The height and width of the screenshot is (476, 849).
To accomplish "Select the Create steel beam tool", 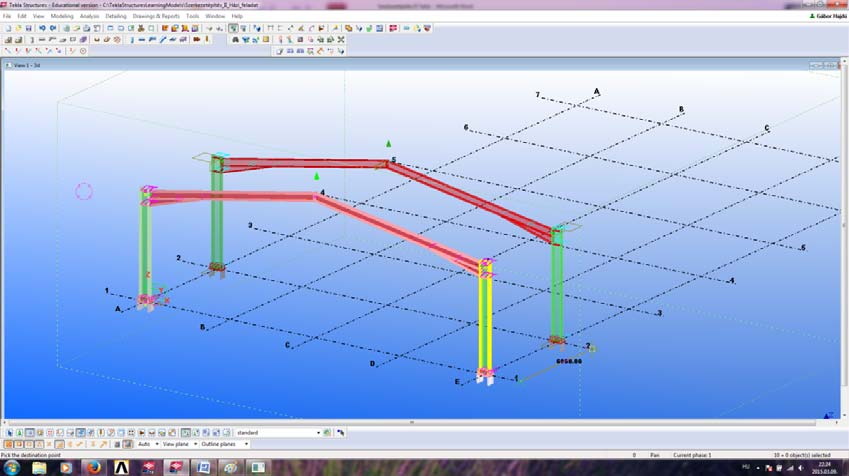I will (142, 40).
